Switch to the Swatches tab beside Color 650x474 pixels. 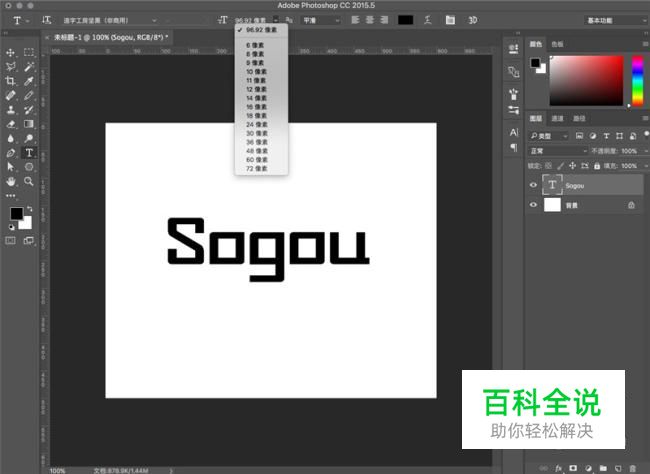click(x=558, y=44)
